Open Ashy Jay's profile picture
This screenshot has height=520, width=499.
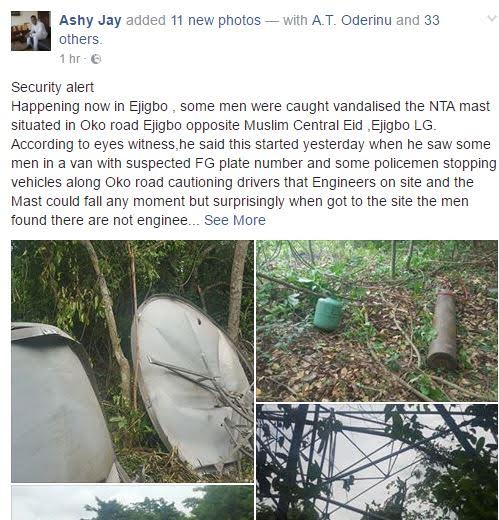(x=31, y=31)
